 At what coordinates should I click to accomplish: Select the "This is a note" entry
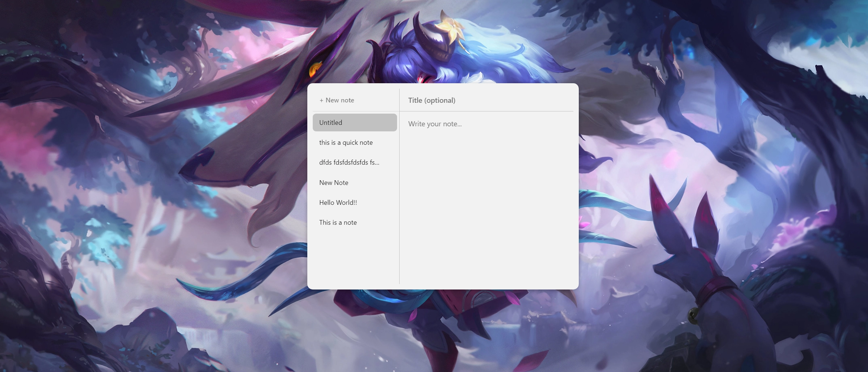point(338,223)
